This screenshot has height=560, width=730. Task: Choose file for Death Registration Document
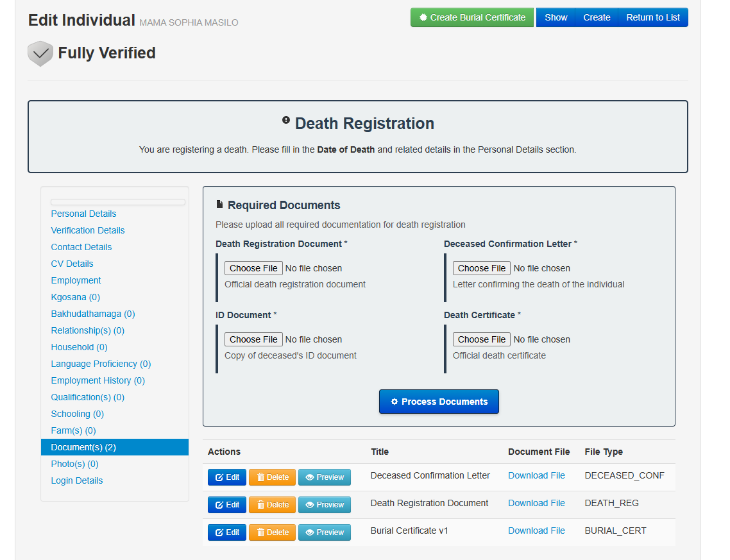click(x=253, y=268)
